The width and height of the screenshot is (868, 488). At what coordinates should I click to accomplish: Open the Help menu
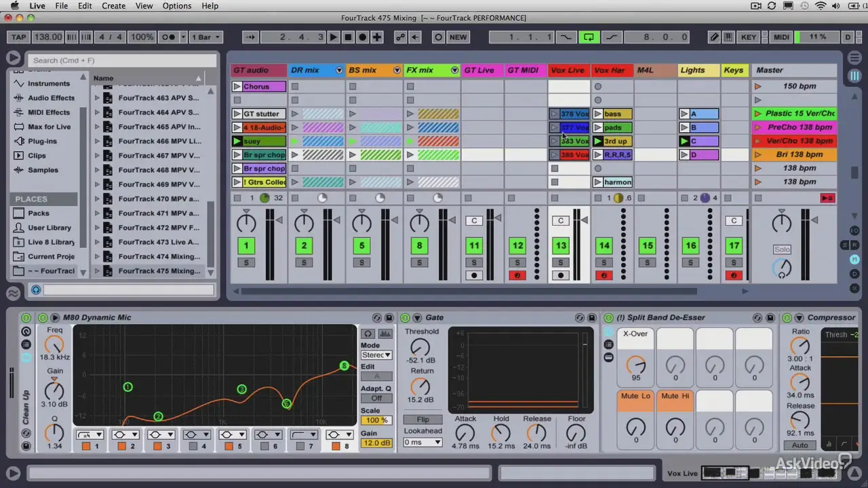tap(210, 5)
